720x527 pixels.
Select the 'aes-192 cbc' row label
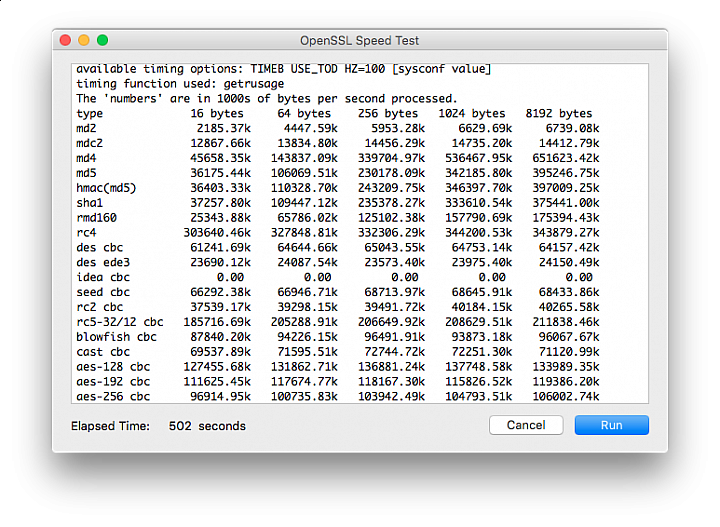113,382
